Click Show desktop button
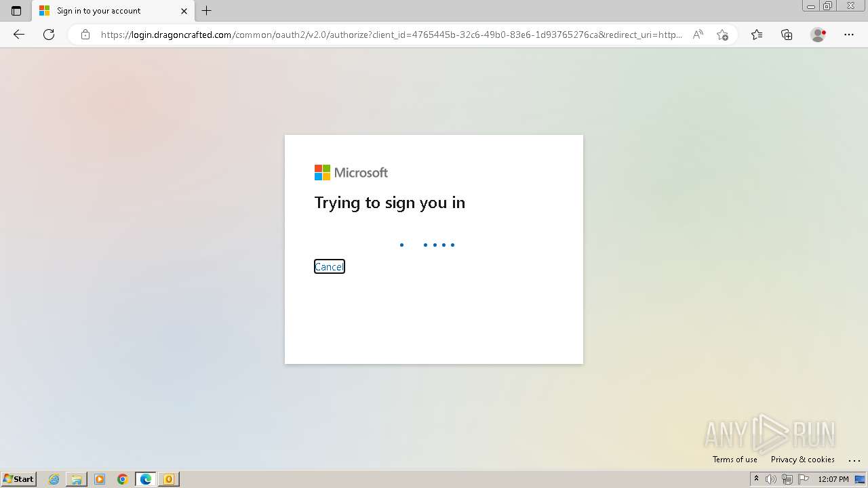 click(860, 479)
